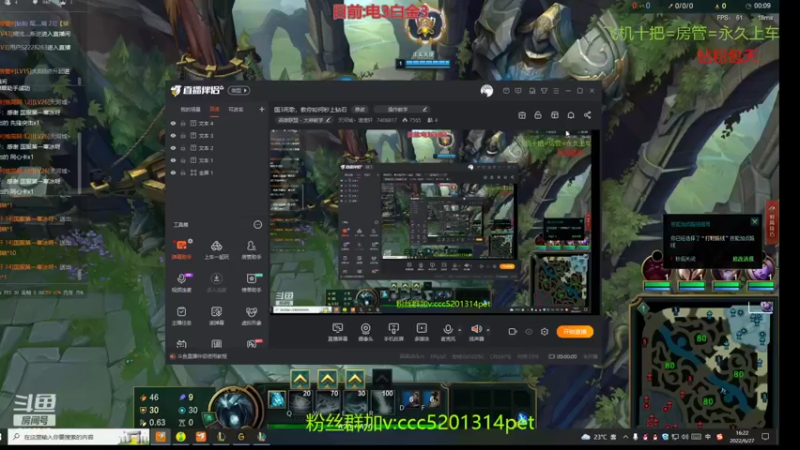Screen dimensions: 800x450
Task: Click the 多人连麦 download-arrow tool icon
Action: pos(216,279)
